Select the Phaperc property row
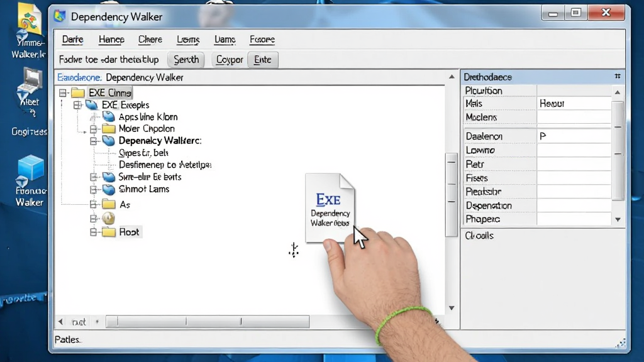The image size is (644, 362). point(537,219)
